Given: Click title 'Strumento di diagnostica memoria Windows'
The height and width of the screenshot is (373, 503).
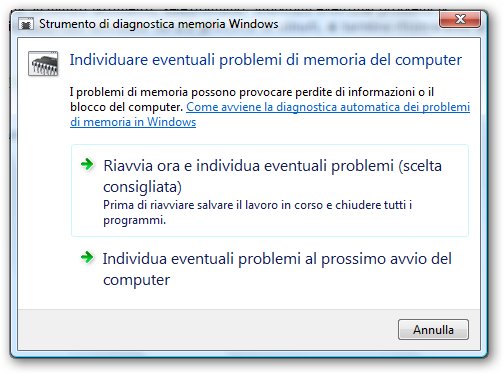Looking at the screenshot, I should tap(159, 24).
